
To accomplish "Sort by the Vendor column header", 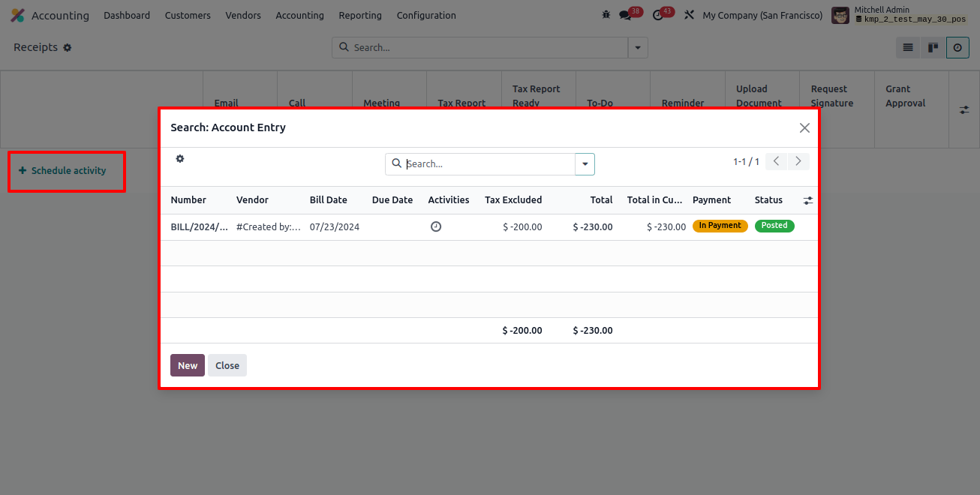I will pyautogui.click(x=252, y=200).
